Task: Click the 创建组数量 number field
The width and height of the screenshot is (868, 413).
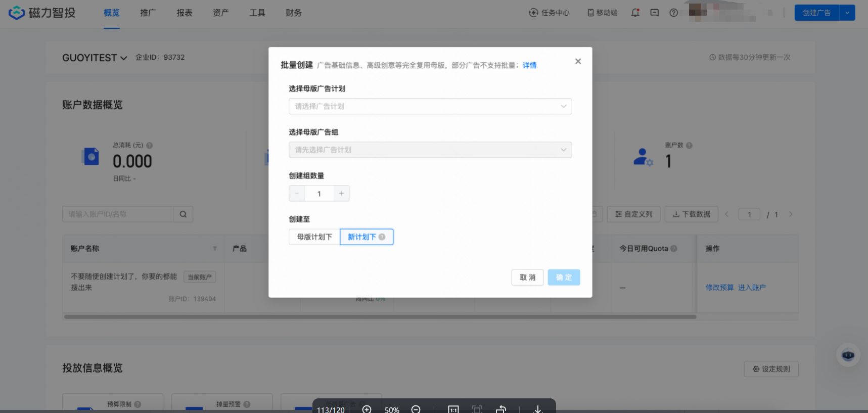Action: (319, 194)
